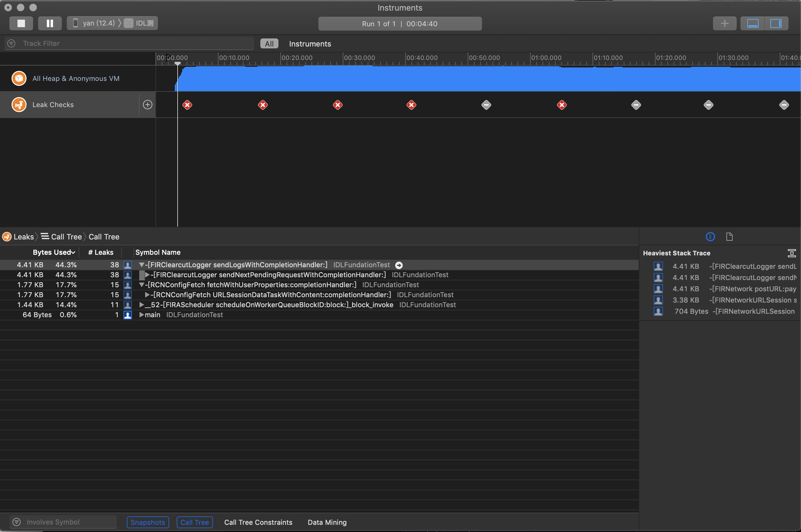The image size is (801, 532).
Task: Click the first red leak check marker
Action: click(x=187, y=105)
